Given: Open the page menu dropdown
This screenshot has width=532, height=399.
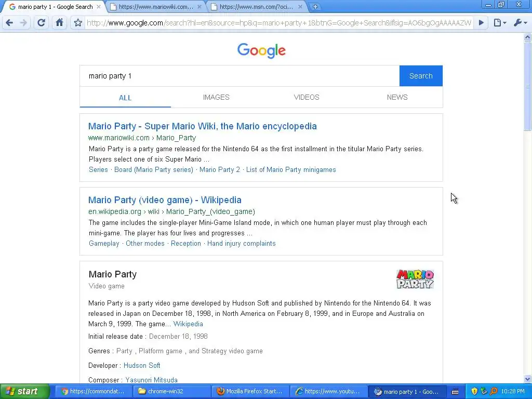Looking at the screenshot, I should (x=500, y=23).
